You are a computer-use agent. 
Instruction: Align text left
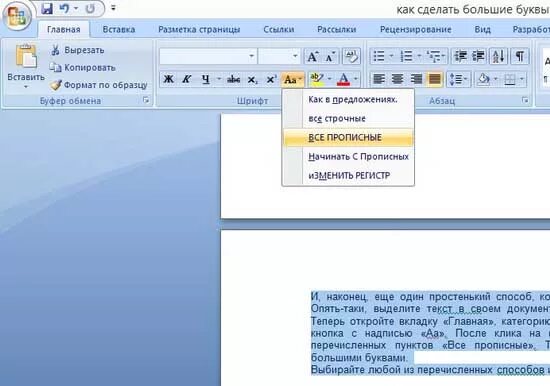point(379,79)
